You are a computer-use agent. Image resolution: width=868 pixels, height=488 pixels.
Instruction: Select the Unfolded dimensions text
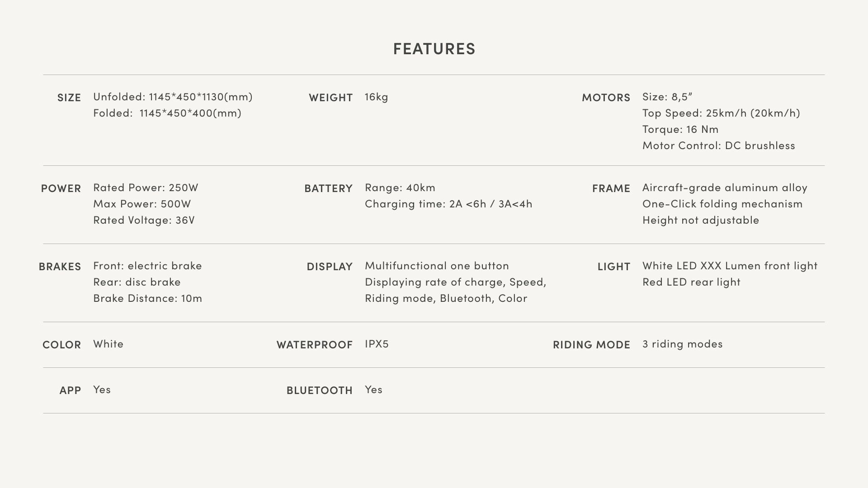[173, 97]
